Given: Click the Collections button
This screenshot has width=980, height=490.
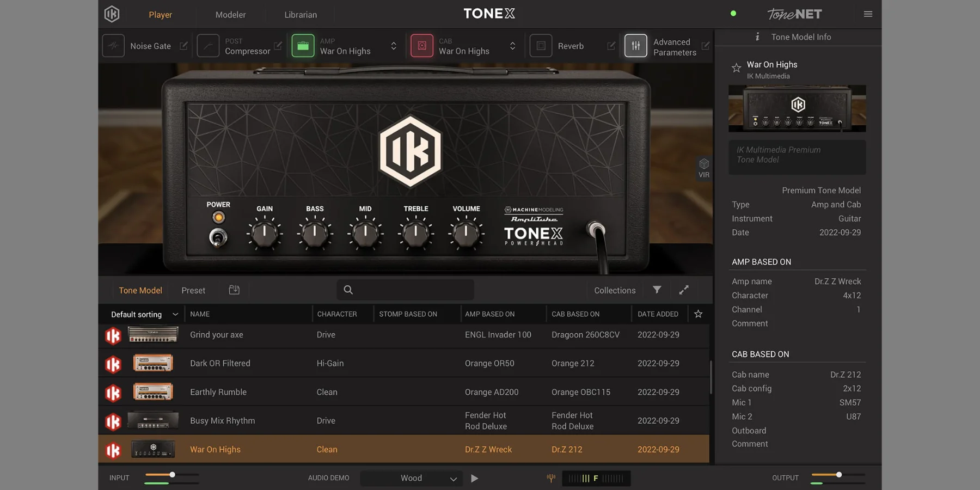Looking at the screenshot, I should click(615, 290).
